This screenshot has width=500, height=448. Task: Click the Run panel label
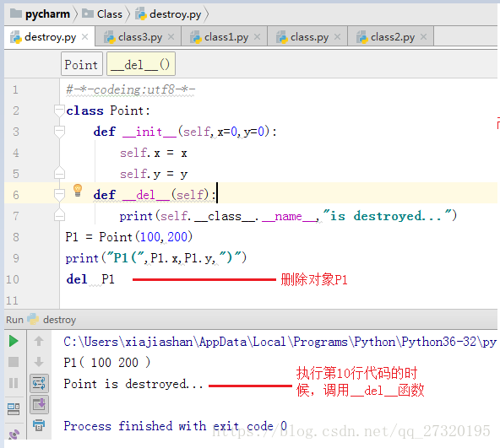click(14, 320)
